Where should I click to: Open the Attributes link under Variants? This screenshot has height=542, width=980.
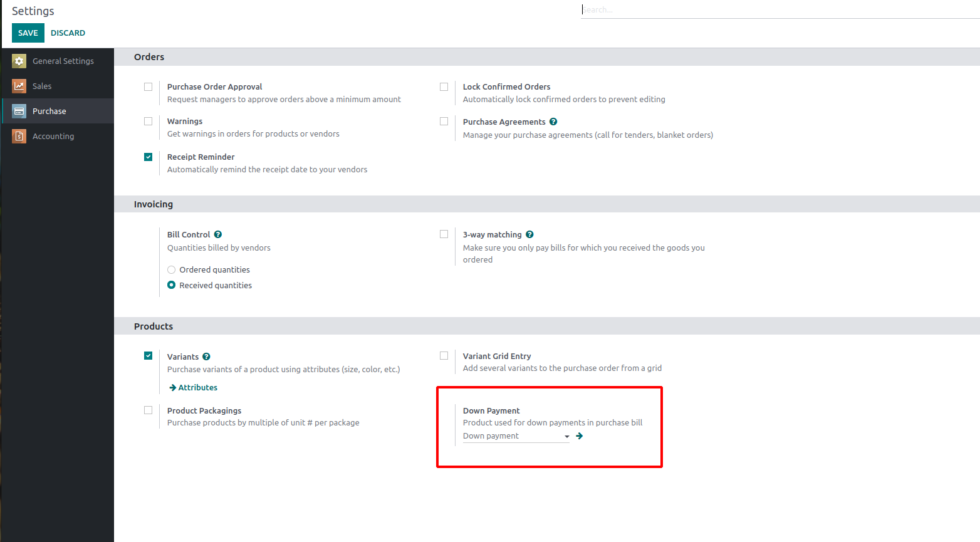coord(194,387)
